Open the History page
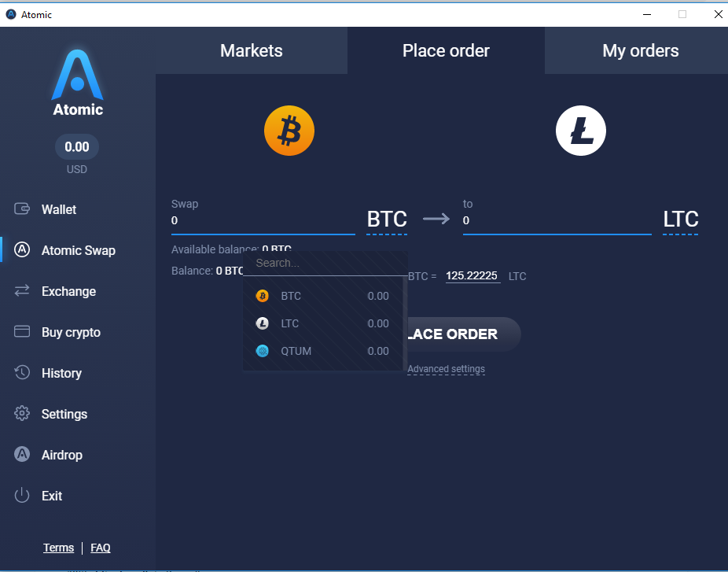Screen dimensions: 728x572 pyautogui.click(x=61, y=373)
